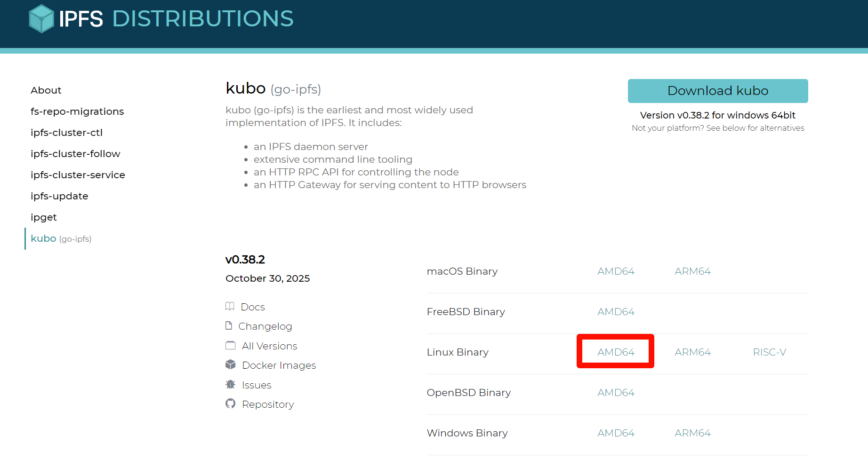868x475 pixels.
Task: Click 'an IPFS daemon server' bullet
Action: [x=311, y=147]
